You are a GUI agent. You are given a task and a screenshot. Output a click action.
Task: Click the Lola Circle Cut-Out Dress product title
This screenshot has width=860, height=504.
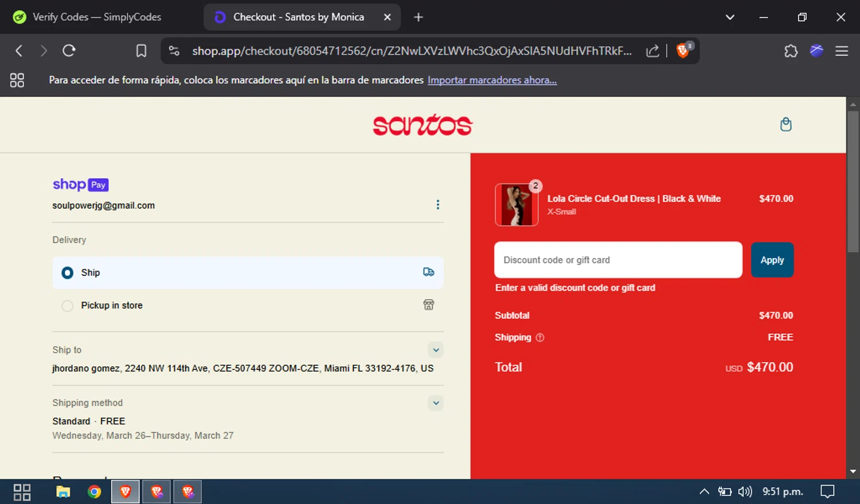[634, 198]
